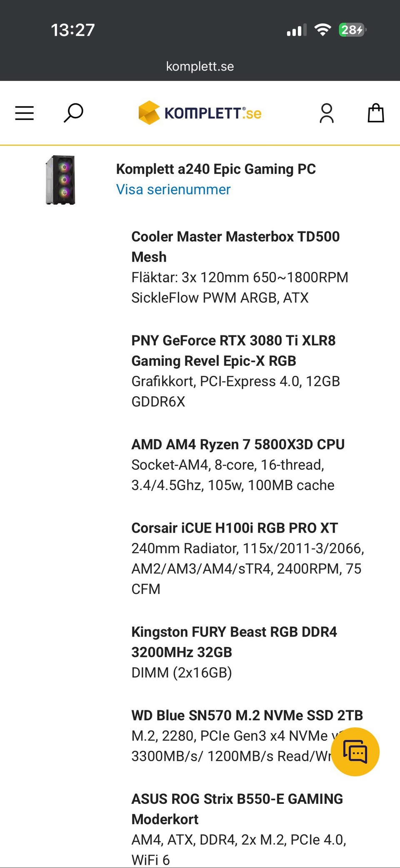Open the user account icon
Image resolution: width=400 pixels, height=868 pixels.
pyautogui.click(x=327, y=113)
